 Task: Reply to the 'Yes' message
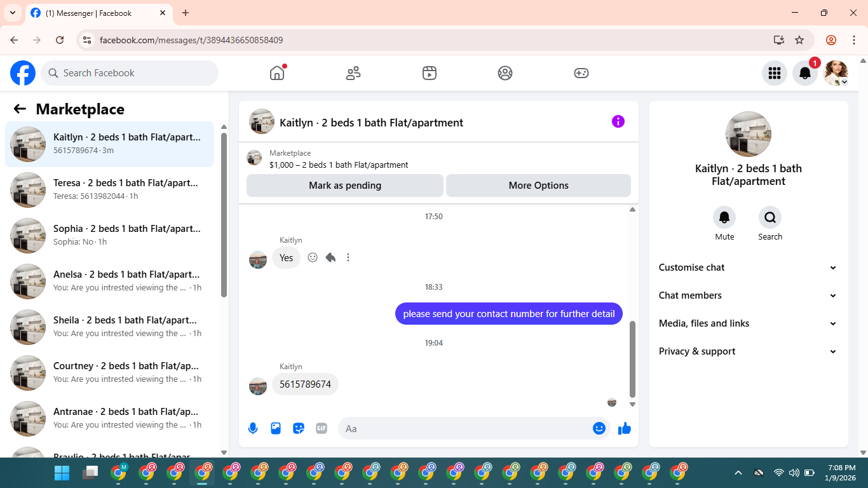[x=330, y=257]
